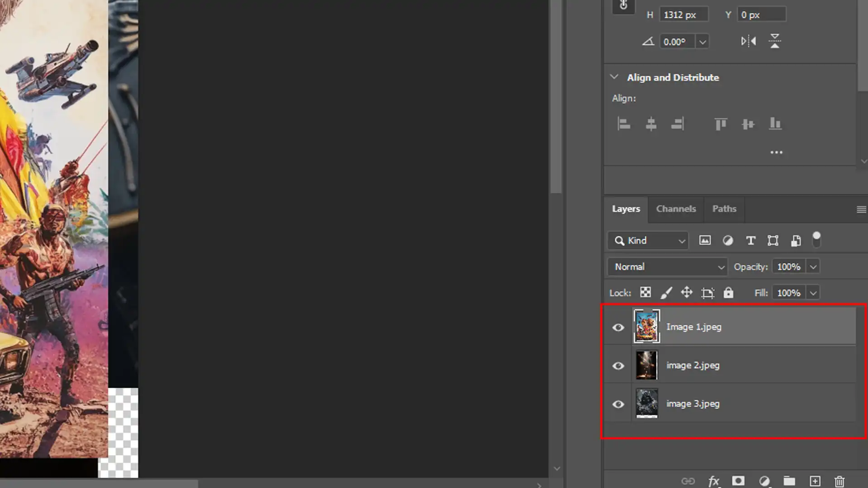Screen dimensions: 868x488
Task: Click the Properties panel scrollbar
Action: pos(863,45)
